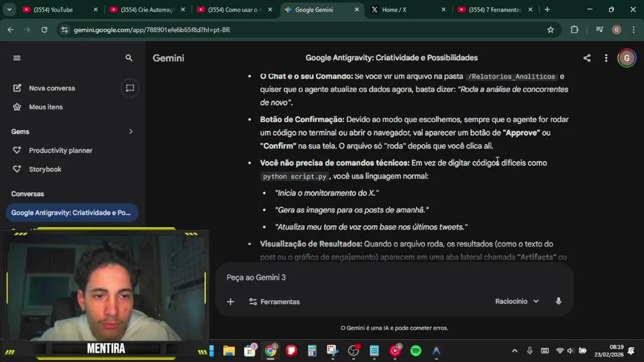Close the YouTube tab
The height and width of the screenshot is (362, 644).
[x=95, y=10]
